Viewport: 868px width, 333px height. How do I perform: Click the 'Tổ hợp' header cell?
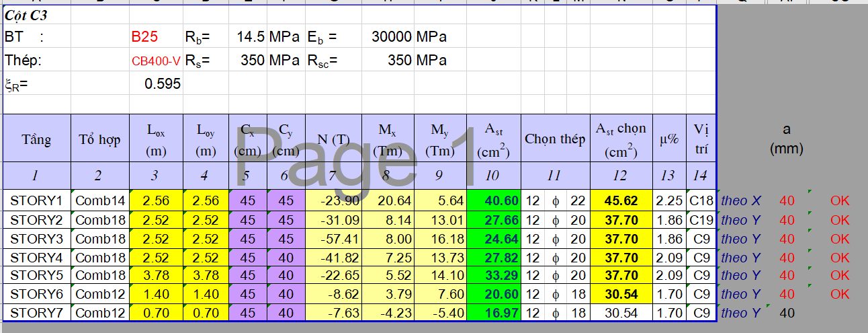[x=99, y=139]
